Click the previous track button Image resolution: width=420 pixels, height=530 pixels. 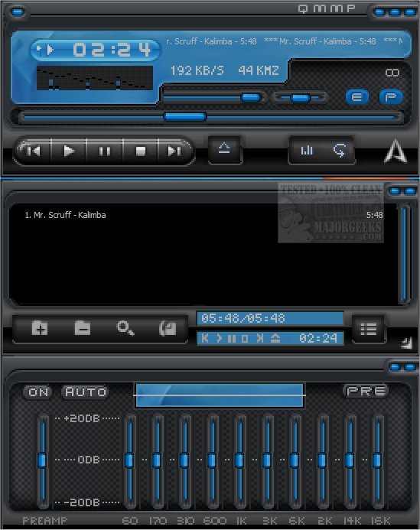point(34,151)
